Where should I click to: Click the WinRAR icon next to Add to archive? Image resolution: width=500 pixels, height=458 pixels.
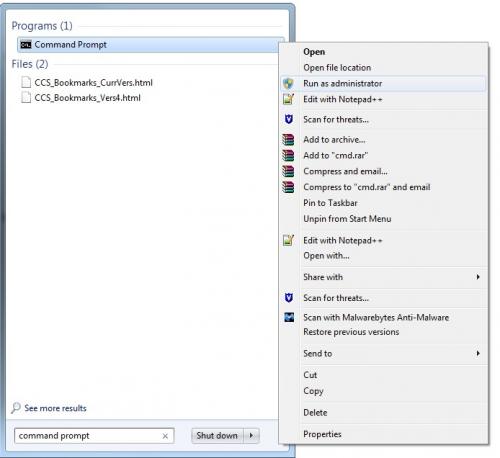pos(288,139)
